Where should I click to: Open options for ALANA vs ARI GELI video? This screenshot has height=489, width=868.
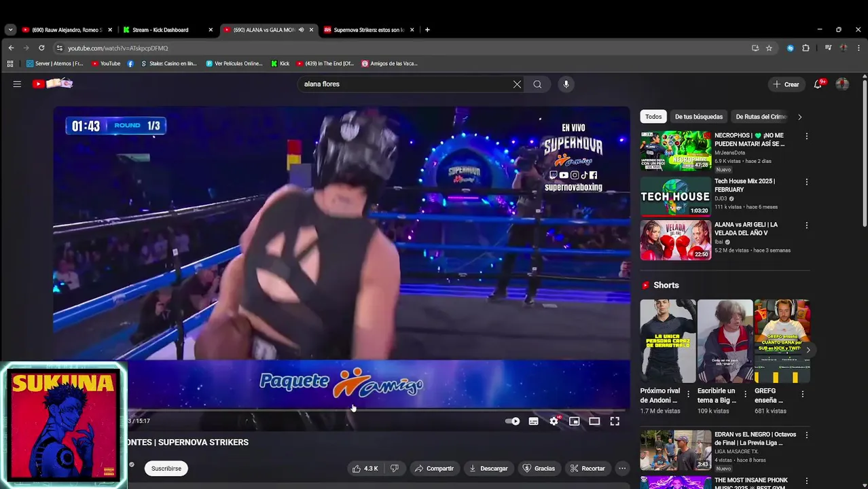coord(807,225)
